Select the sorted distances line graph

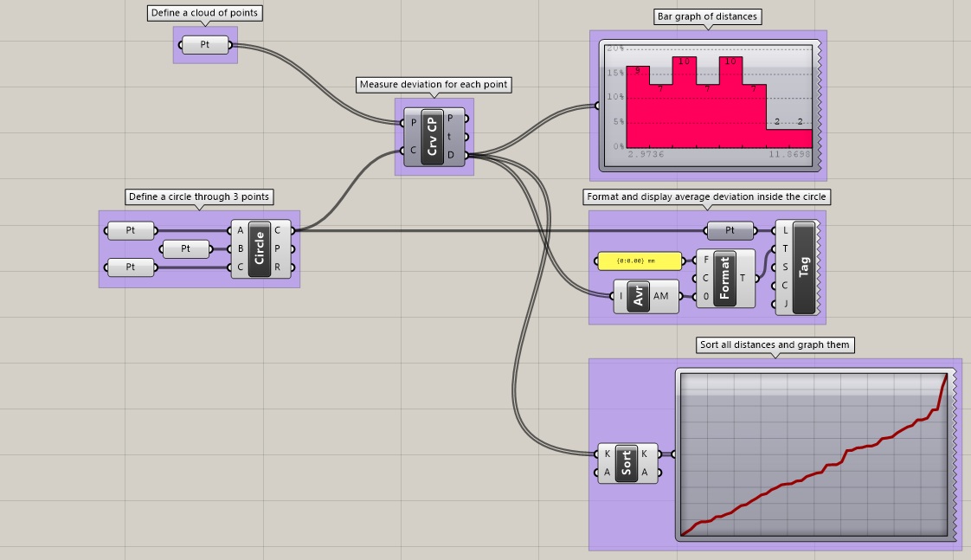click(x=813, y=454)
